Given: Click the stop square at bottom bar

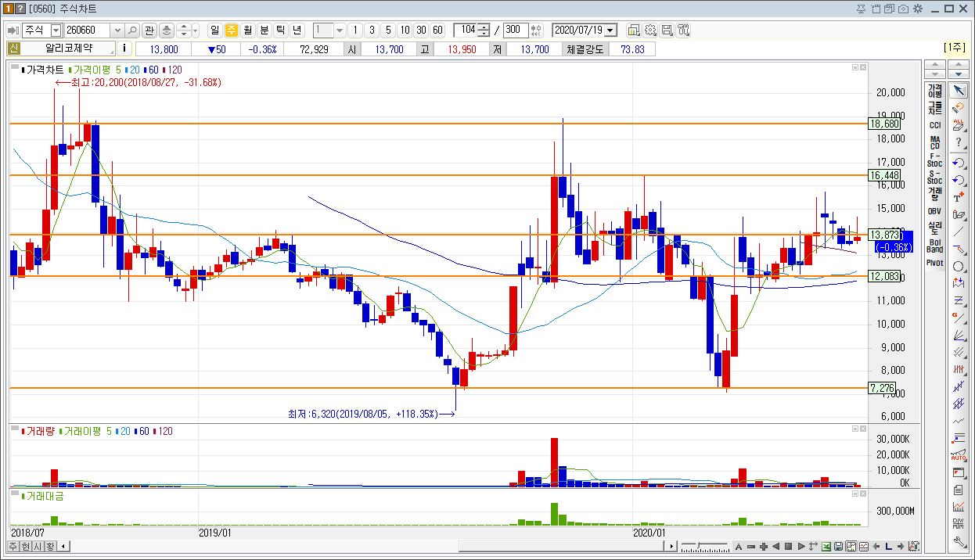Looking at the screenshot, I should point(789,546).
